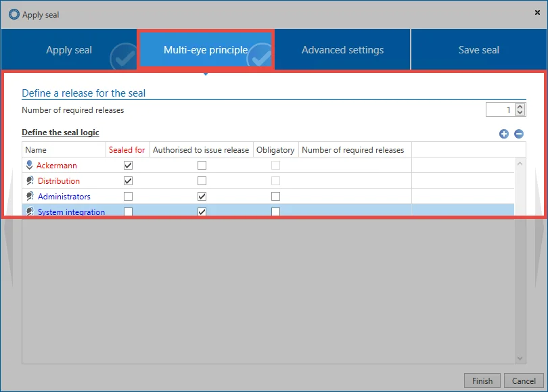This screenshot has height=392, width=548.
Task: Decrease the number of required releases
Action: pos(520,112)
